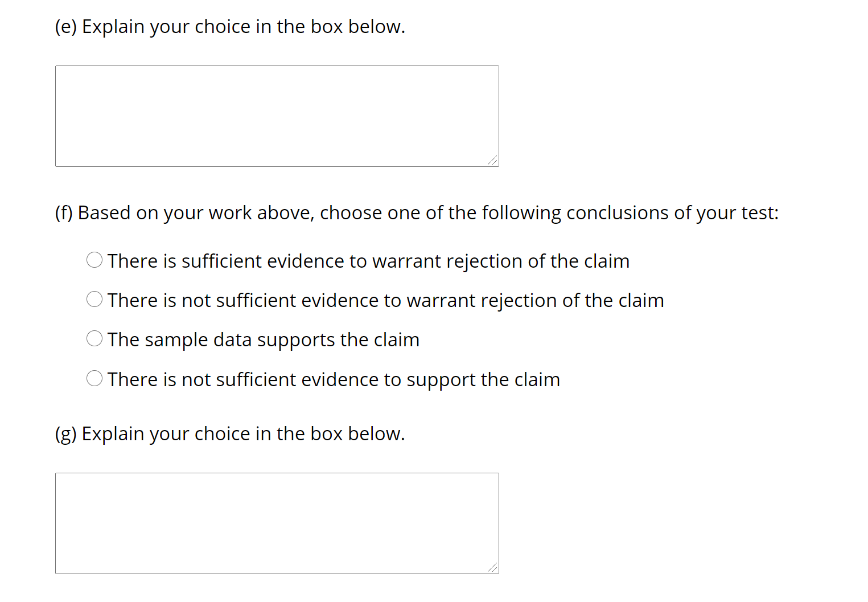Click the part (g) "Explain your choice" prompt
Image resolution: width=868 pixels, height=602 pixels.
pyautogui.click(x=230, y=434)
